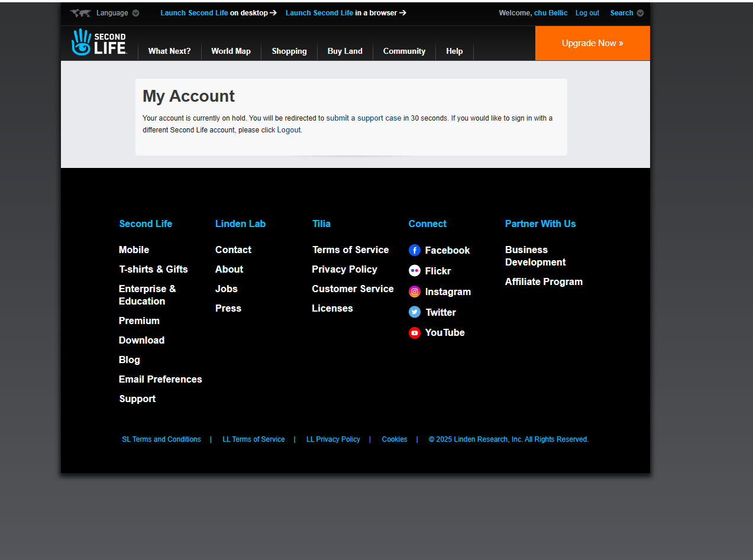Image resolution: width=753 pixels, height=560 pixels.
Task: Click the Flickr icon in Connect
Action: pos(415,271)
